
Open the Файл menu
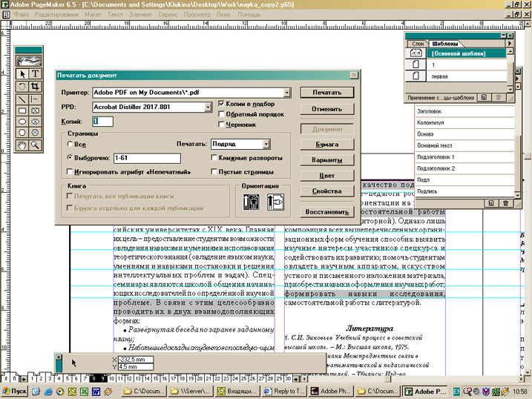pyautogui.click(x=22, y=15)
